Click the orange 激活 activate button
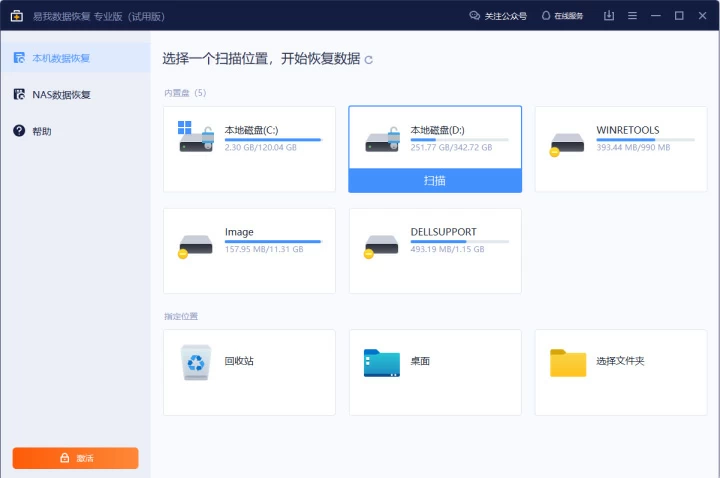This screenshot has height=478, width=720. click(75, 458)
